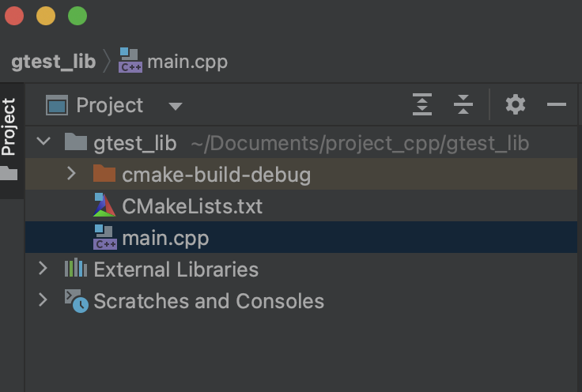Image resolution: width=582 pixels, height=392 pixels.
Task: Expand the cmake-build-debug folder
Action: pyautogui.click(x=71, y=173)
